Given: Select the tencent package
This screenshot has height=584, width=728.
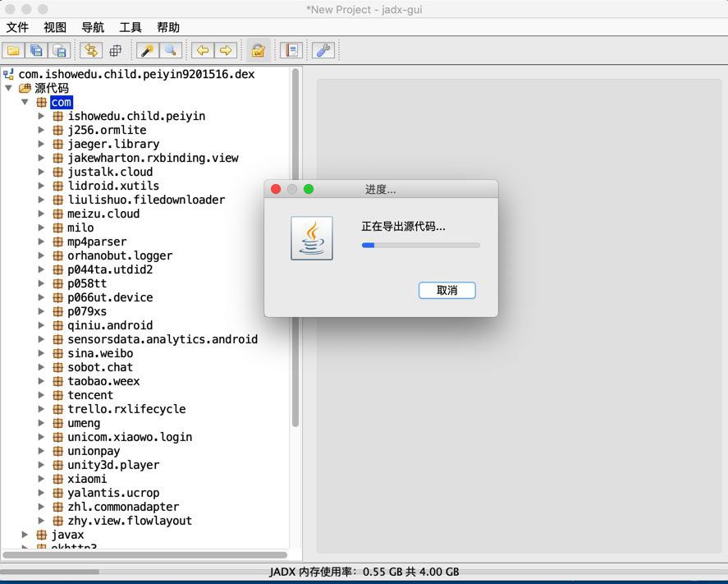Looking at the screenshot, I should (x=90, y=395).
